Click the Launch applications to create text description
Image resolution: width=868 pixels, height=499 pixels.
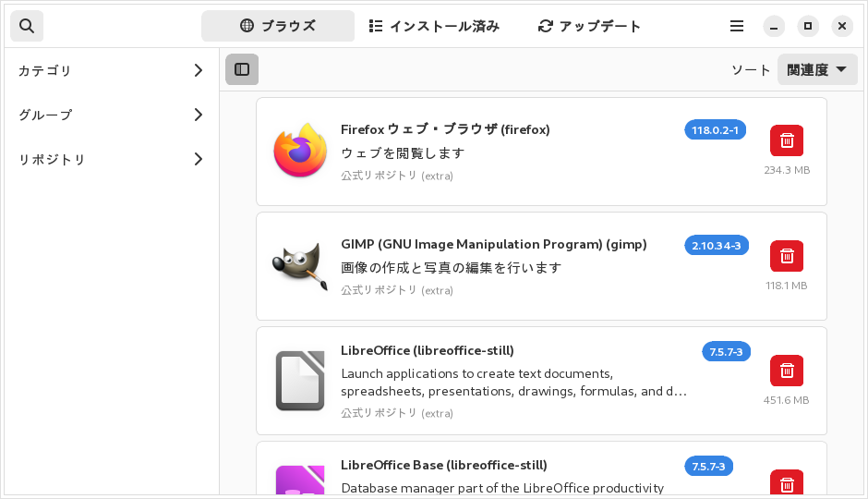click(x=513, y=383)
